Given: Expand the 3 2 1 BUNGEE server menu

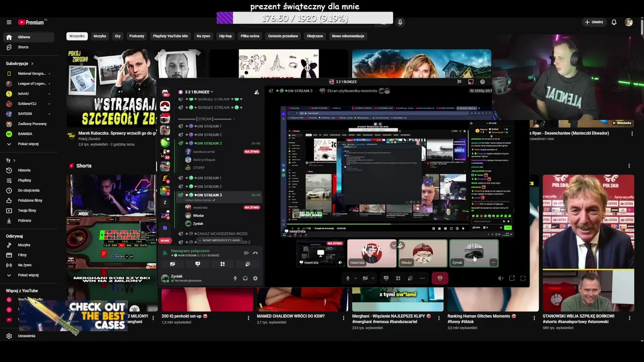Looking at the screenshot, I should pyautogui.click(x=199, y=92).
